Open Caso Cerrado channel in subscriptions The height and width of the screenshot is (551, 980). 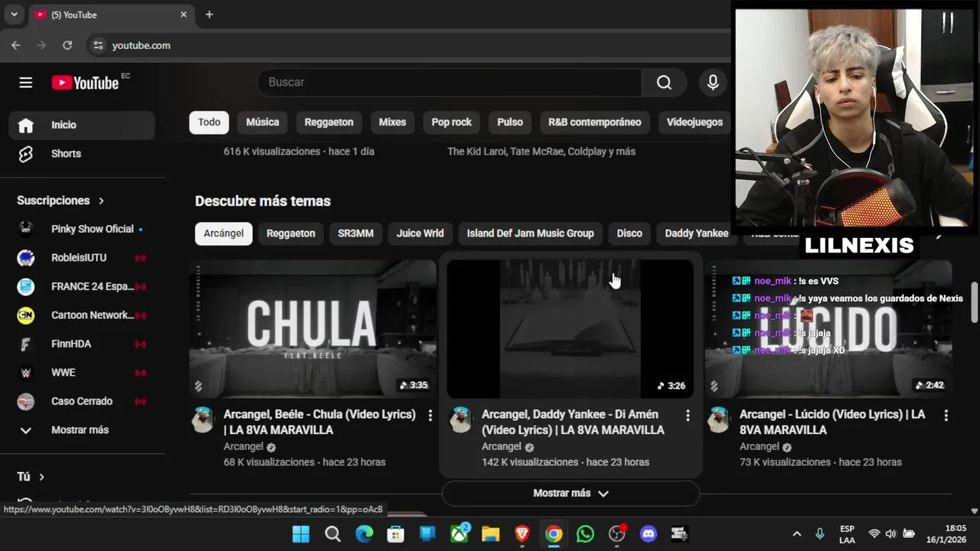[x=82, y=401]
